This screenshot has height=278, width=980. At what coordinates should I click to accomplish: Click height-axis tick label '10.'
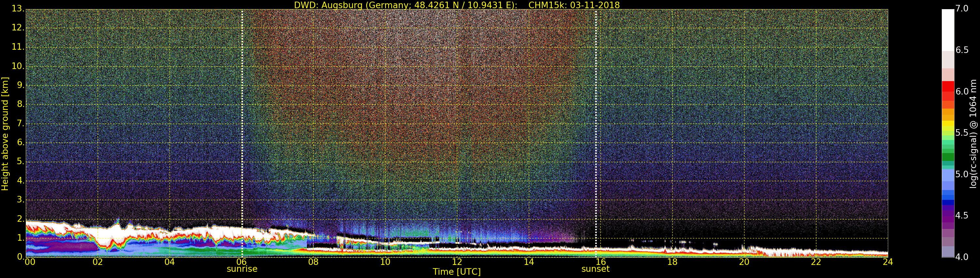tap(18, 66)
